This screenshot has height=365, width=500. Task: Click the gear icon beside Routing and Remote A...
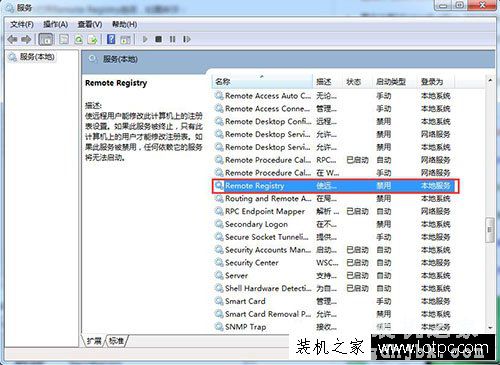pyautogui.click(x=219, y=199)
